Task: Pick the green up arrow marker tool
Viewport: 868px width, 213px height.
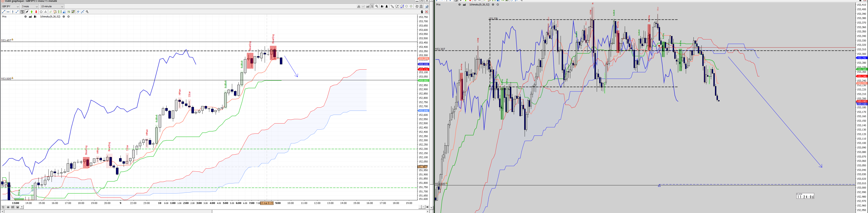Action: 32,12
